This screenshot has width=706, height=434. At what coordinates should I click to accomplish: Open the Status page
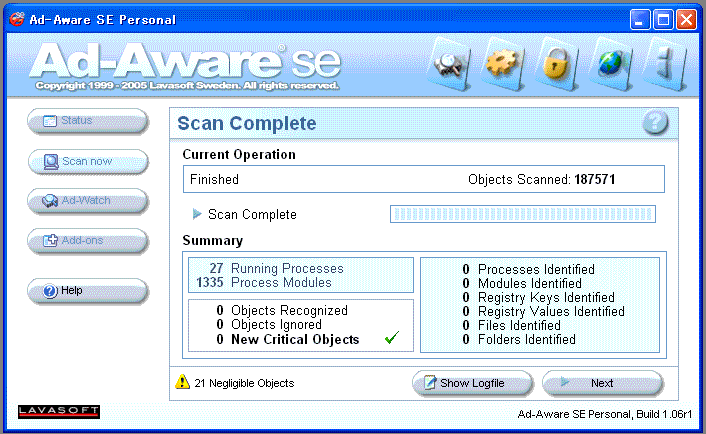[x=87, y=121]
